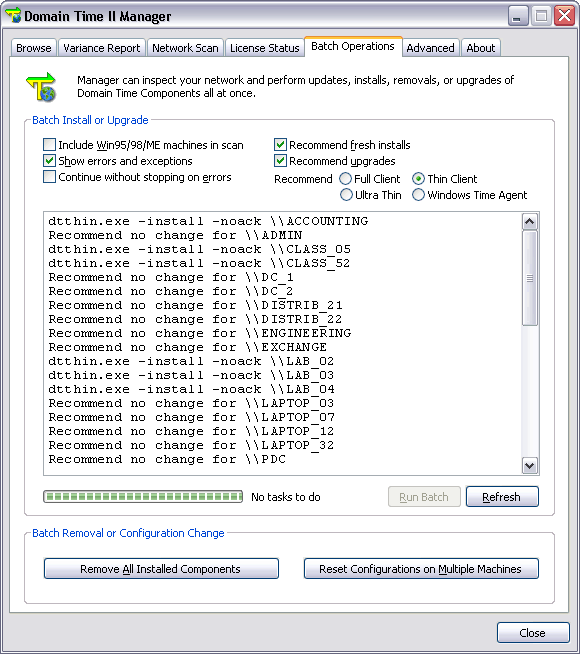Close the window with the red X
The image size is (580, 654).
pyautogui.click(x=565, y=16)
